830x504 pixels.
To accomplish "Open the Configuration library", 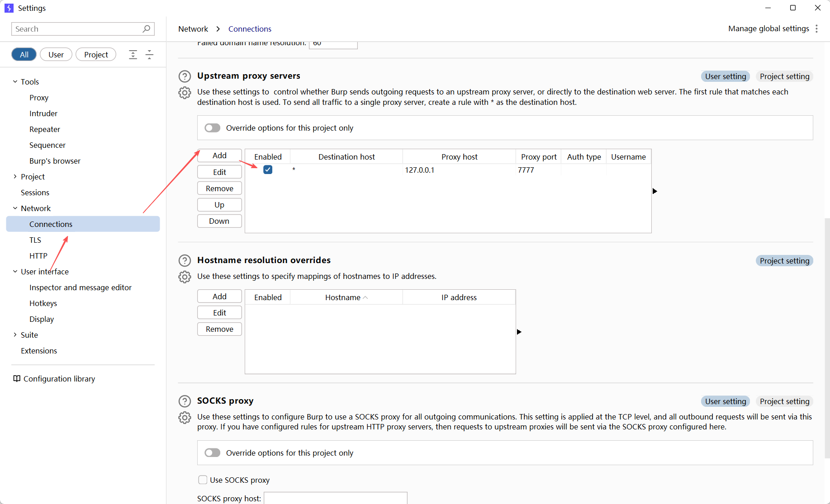I will coord(54,379).
